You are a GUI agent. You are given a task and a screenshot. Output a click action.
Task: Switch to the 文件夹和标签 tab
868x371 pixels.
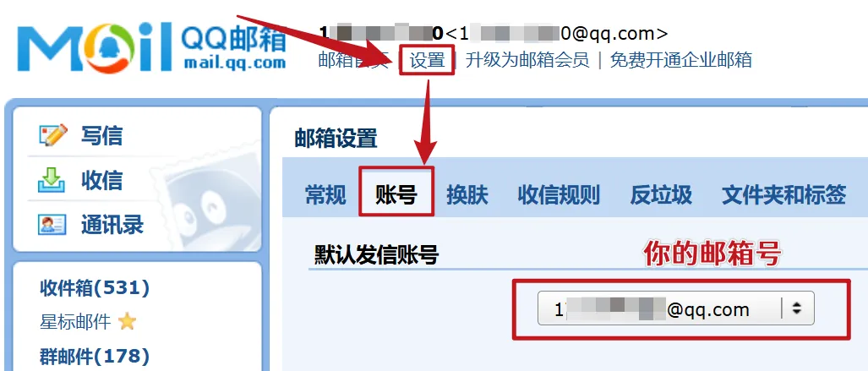point(783,195)
